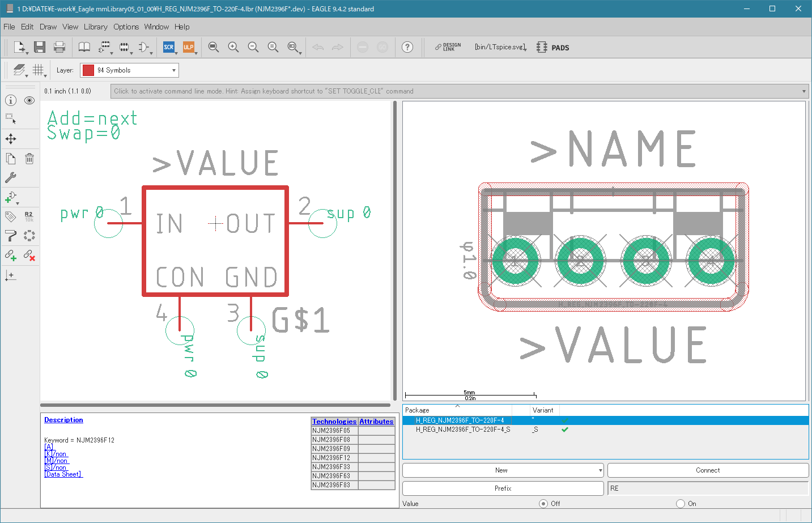Print using the printer icon

(x=59, y=47)
